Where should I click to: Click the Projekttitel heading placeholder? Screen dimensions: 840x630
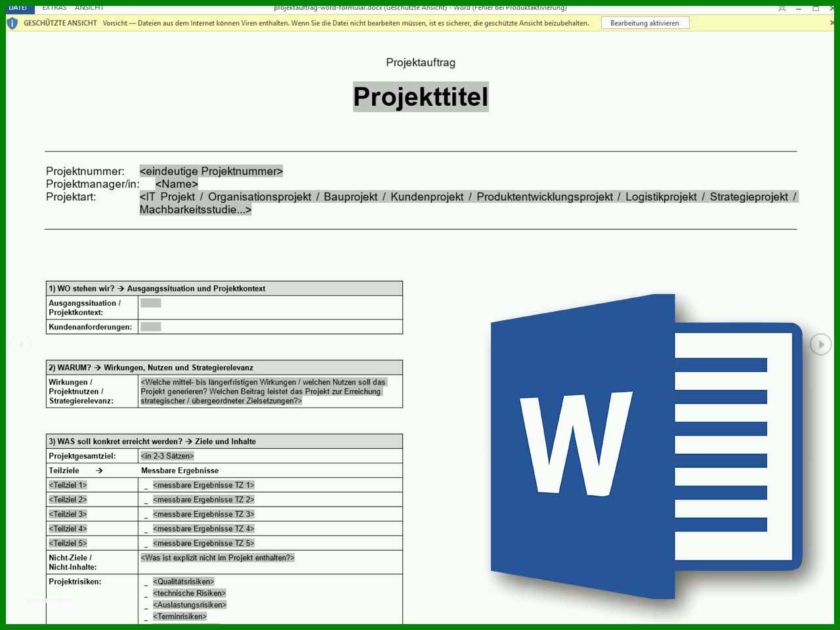(421, 96)
